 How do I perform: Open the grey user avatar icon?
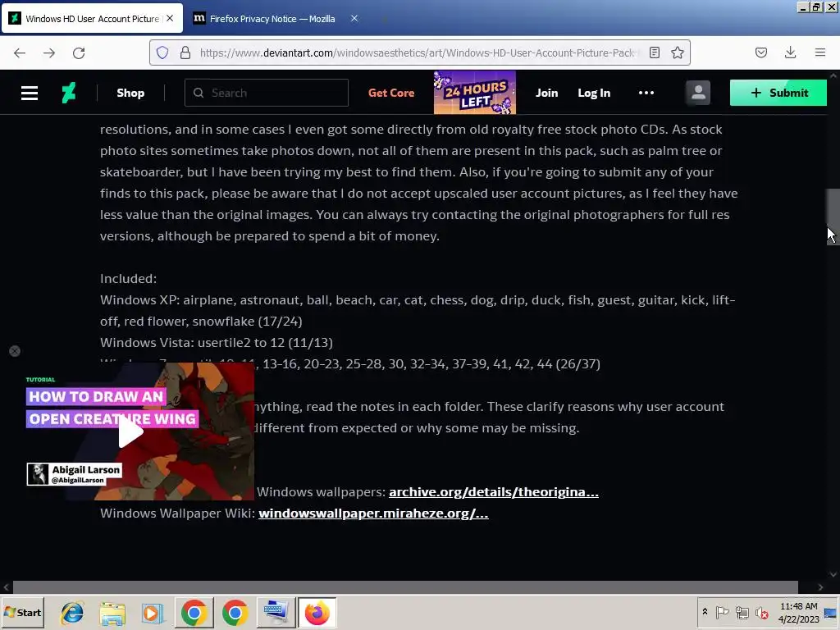point(698,93)
